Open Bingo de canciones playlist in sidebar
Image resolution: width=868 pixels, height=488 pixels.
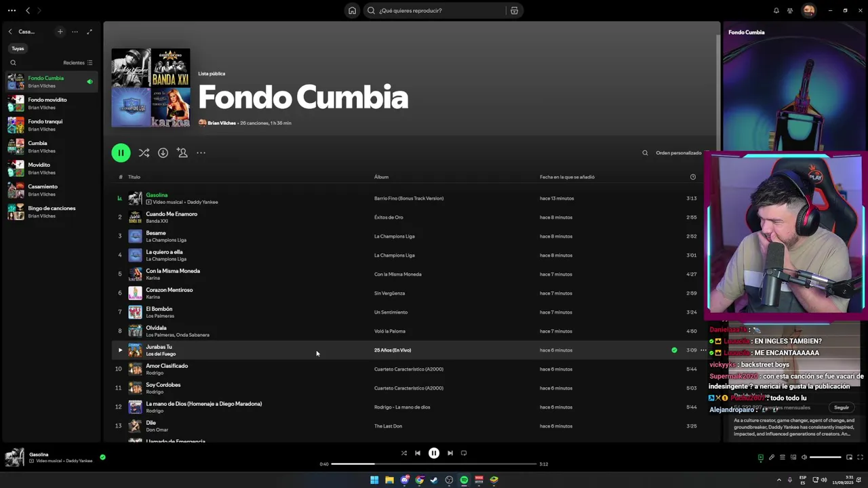50,211
